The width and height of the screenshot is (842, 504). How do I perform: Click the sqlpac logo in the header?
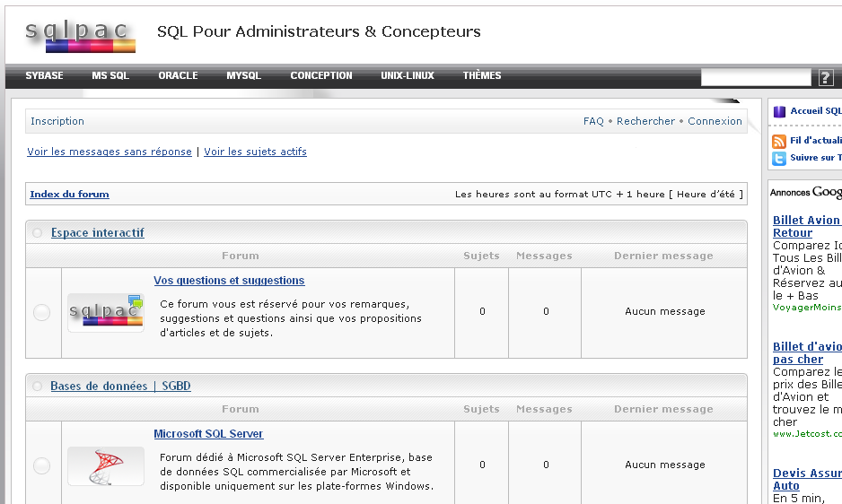click(x=80, y=34)
